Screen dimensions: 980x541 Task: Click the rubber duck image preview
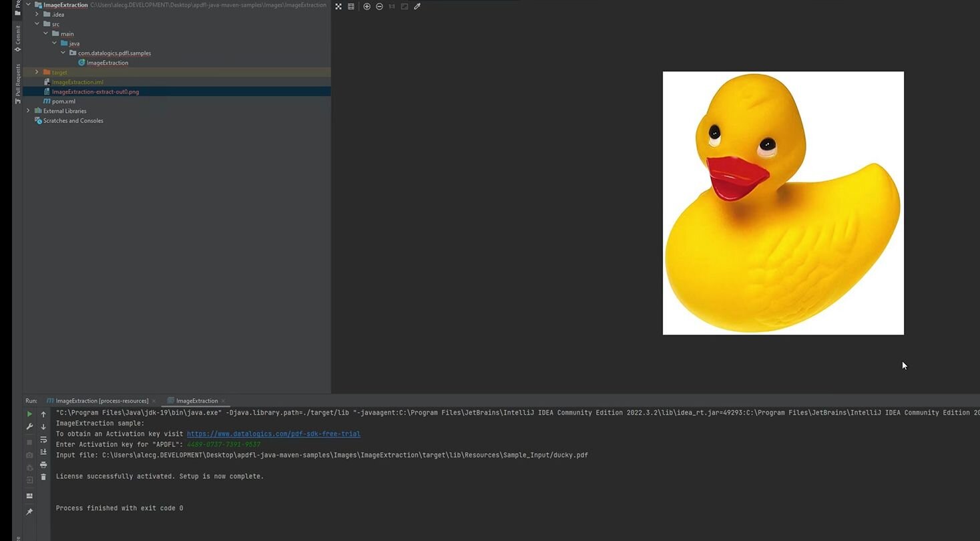782,203
